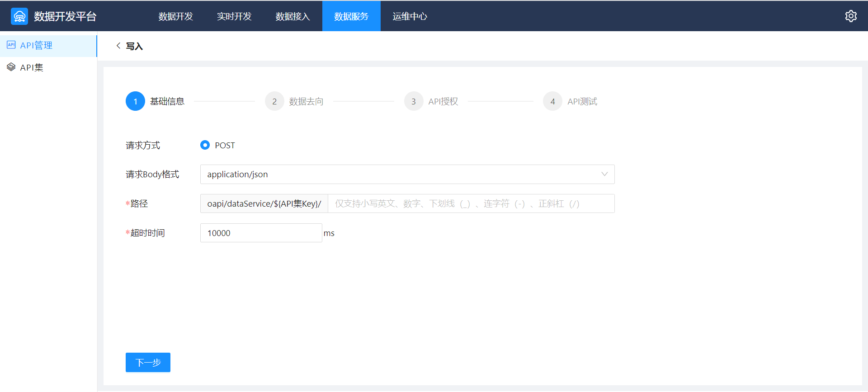Select API集 in the sidebar
The width and height of the screenshot is (868, 392).
pyautogui.click(x=32, y=67)
